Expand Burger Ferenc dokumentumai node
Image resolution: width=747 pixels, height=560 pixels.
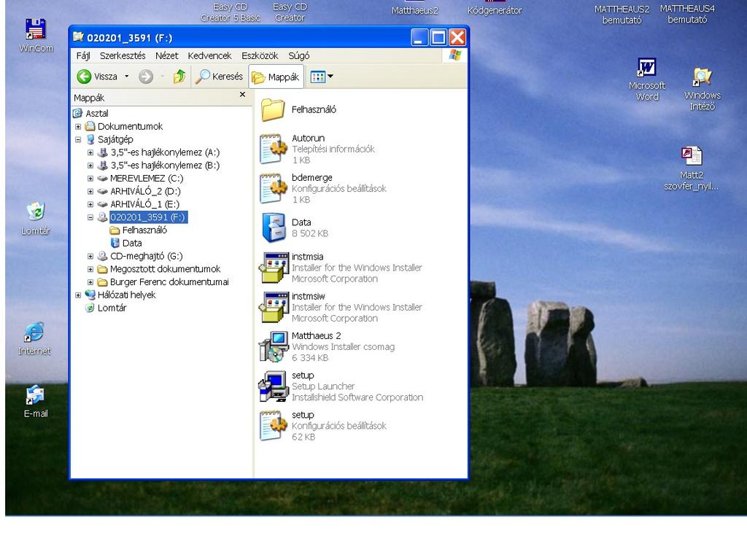(x=90, y=282)
